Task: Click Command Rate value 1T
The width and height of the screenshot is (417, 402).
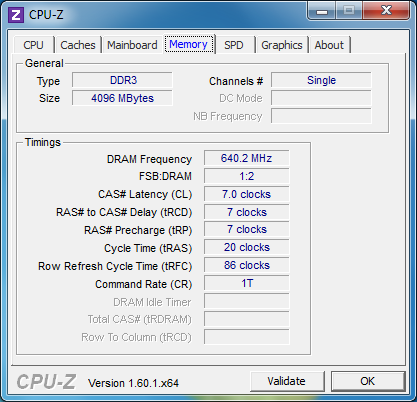Action: 247,284
